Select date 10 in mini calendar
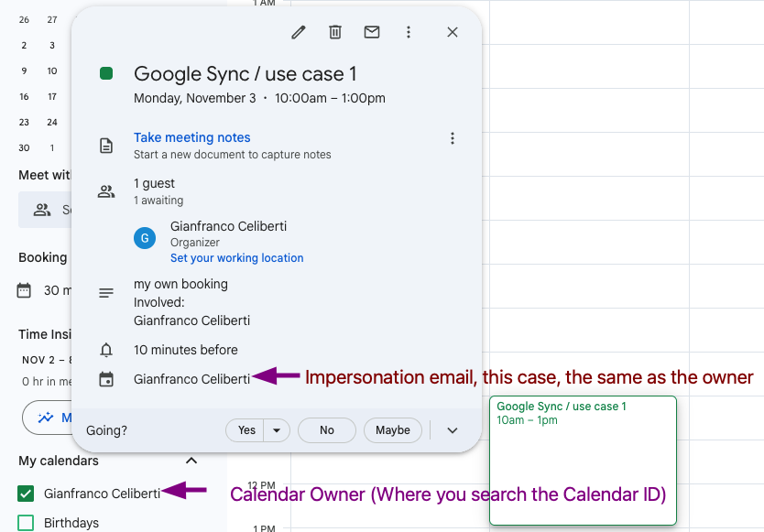This screenshot has width=764, height=532. (x=52, y=71)
